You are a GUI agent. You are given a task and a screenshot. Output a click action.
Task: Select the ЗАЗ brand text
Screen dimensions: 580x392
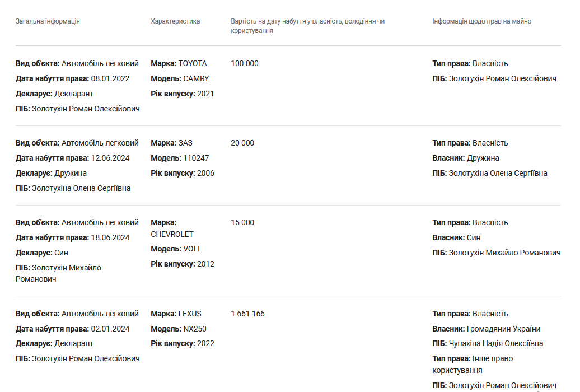pyautogui.click(x=185, y=143)
